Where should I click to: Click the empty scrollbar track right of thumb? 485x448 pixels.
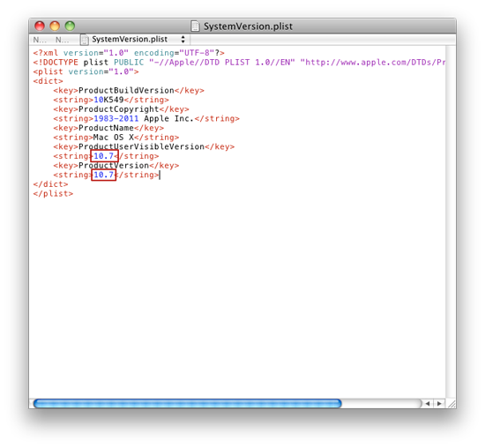[382, 403]
